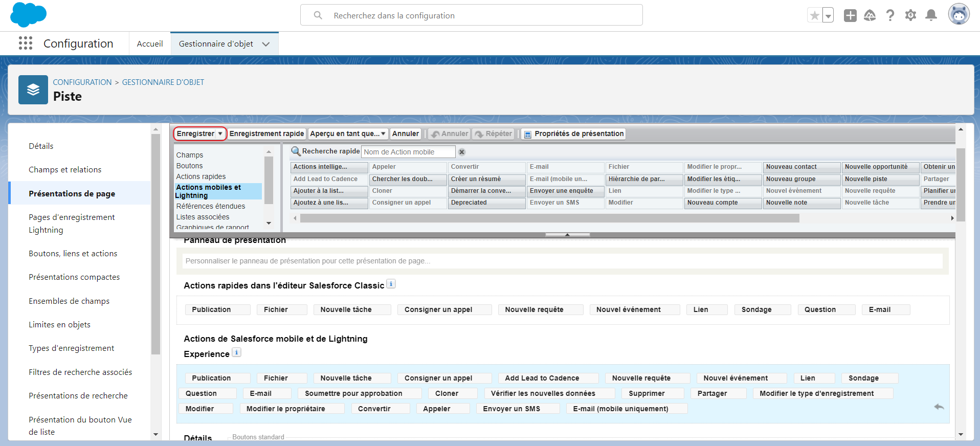Click the disabled Annuler undo button
Screen dimensions: 980x446
(x=450, y=134)
